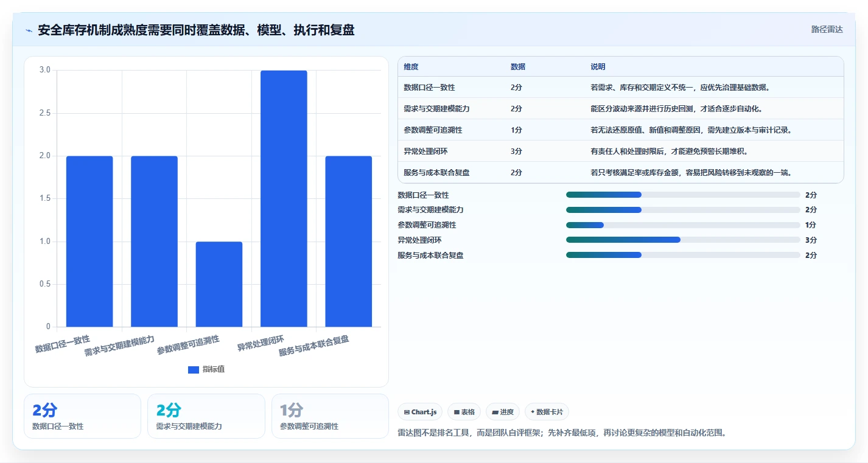The width and height of the screenshot is (868, 463).
Task: Click the 异常处理闭环 progress bar
Action: (683, 240)
